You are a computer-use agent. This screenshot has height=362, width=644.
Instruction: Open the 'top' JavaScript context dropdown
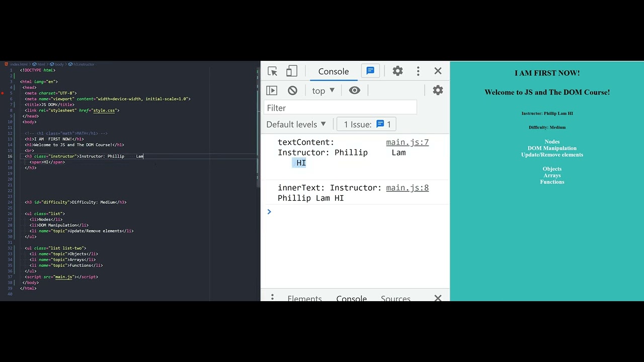[x=323, y=90]
